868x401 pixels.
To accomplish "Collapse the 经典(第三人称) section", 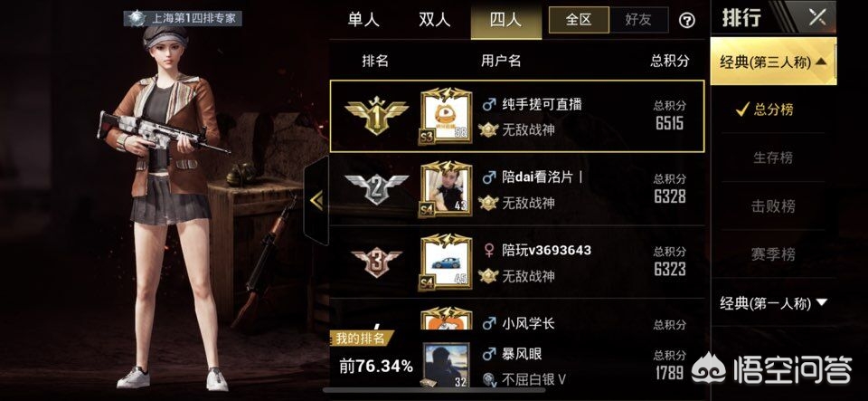I will coord(773,62).
